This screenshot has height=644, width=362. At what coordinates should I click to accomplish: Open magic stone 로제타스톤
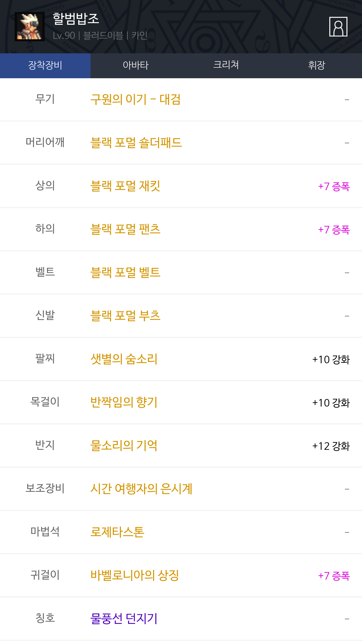pyautogui.click(x=117, y=532)
